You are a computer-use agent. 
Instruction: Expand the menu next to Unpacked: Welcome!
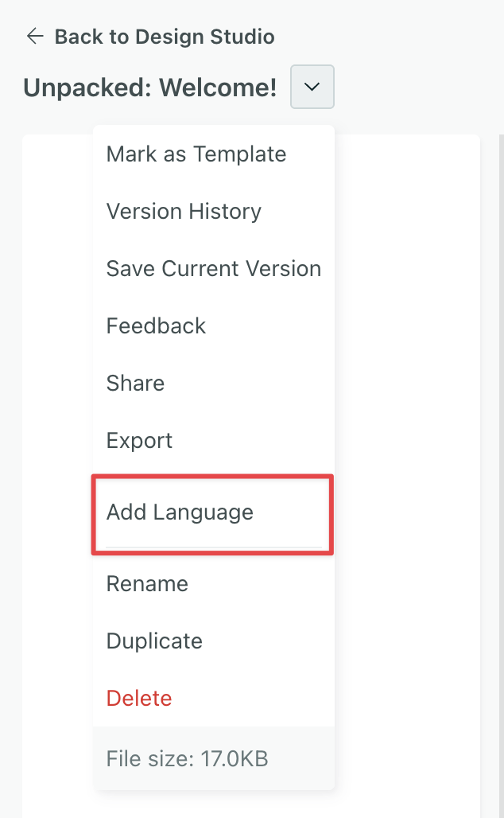pyautogui.click(x=312, y=88)
